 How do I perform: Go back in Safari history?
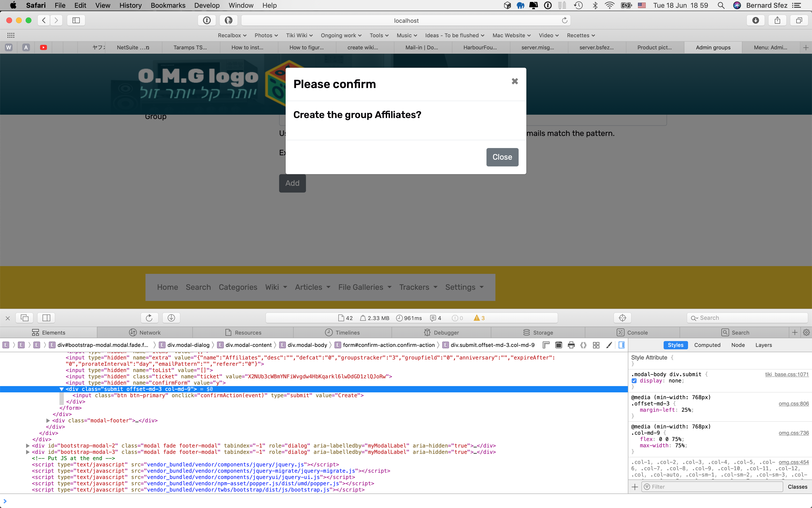[44, 21]
